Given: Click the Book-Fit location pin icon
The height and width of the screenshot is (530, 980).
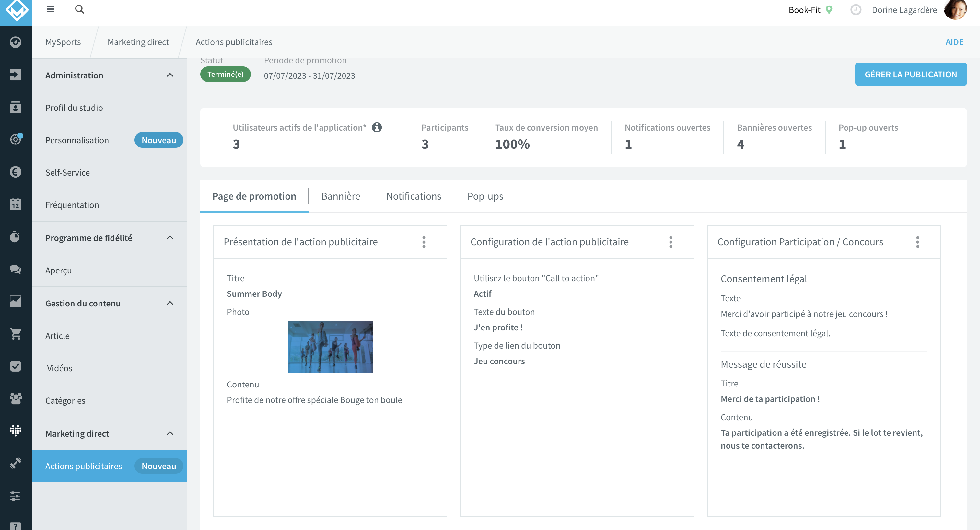Looking at the screenshot, I should pyautogui.click(x=829, y=10).
